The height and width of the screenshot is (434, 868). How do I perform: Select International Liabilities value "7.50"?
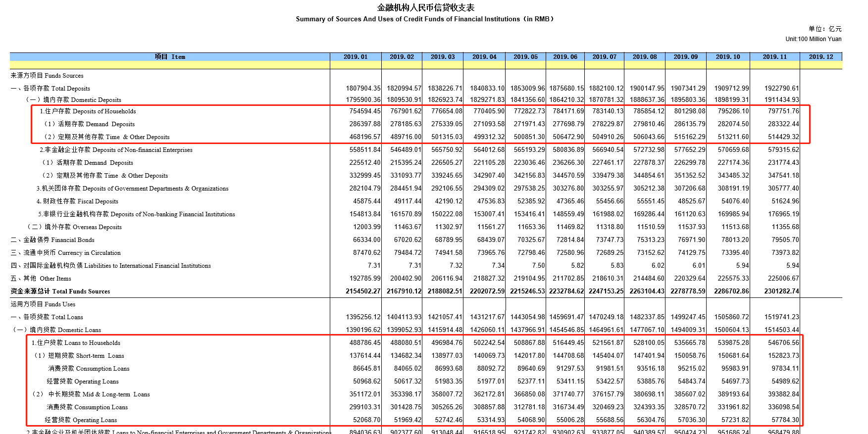tap(539, 266)
